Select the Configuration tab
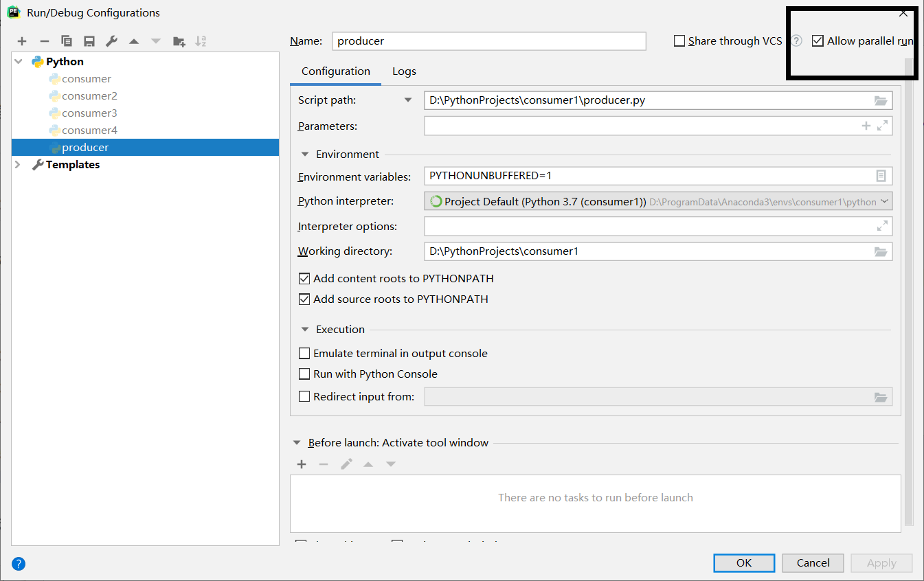 [335, 71]
